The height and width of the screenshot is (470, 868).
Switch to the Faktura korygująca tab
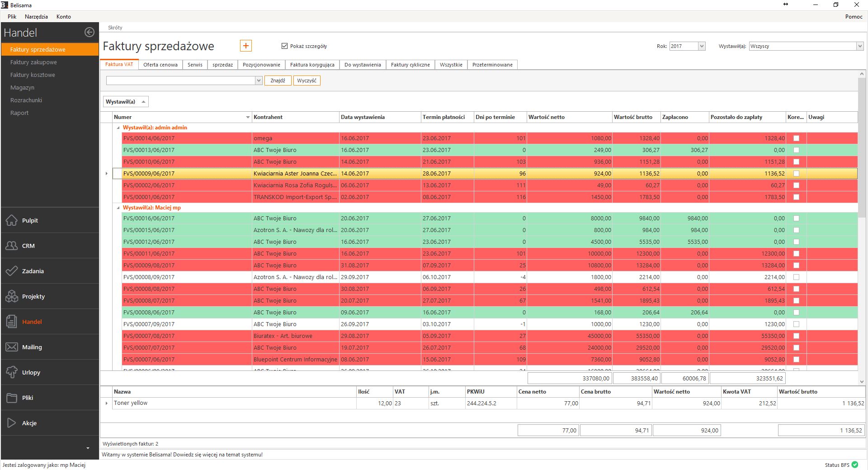pyautogui.click(x=312, y=65)
